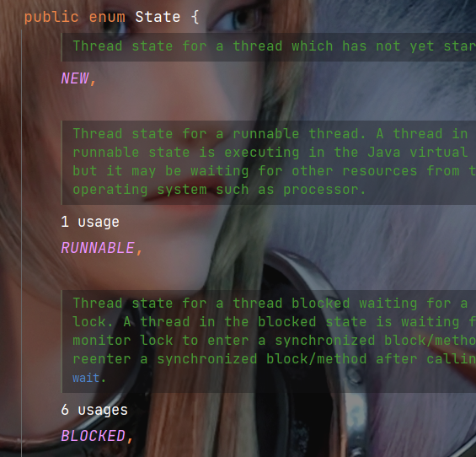Click the public modifier keyword
476x457 pixels.
pyautogui.click(x=51, y=18)
